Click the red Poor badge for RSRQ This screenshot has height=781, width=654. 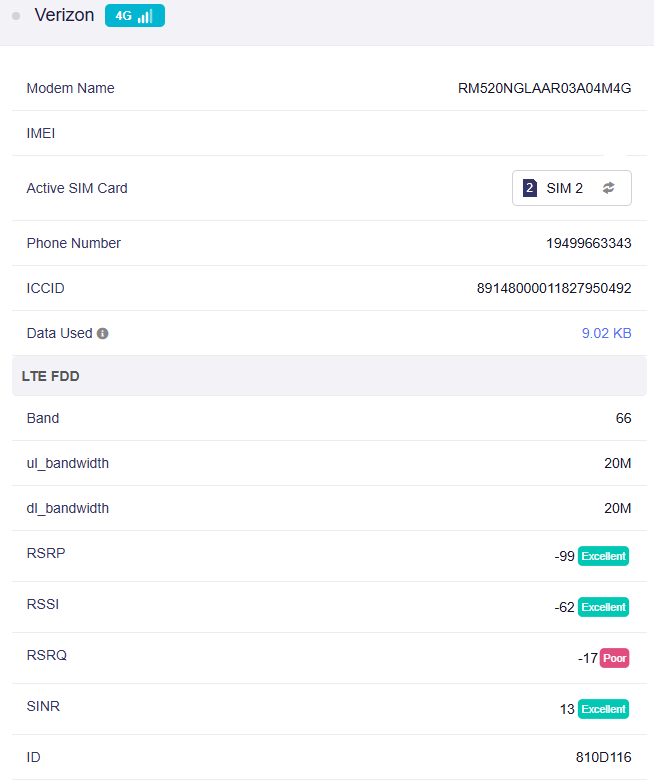coord(614,658)
